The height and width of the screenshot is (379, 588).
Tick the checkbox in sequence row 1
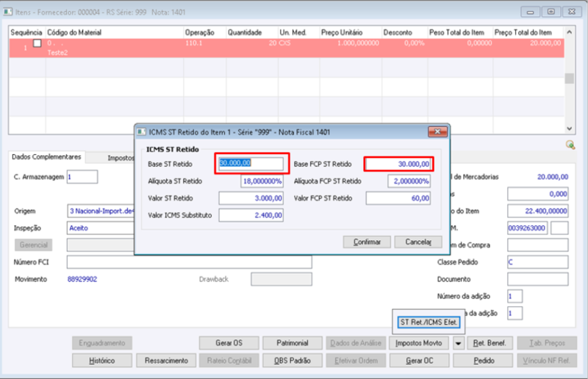point(37,43)
